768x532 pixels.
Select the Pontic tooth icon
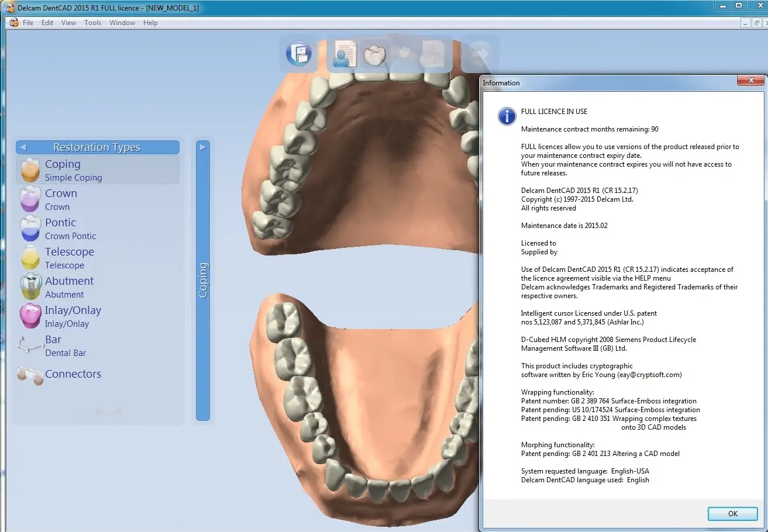(30, 229)
